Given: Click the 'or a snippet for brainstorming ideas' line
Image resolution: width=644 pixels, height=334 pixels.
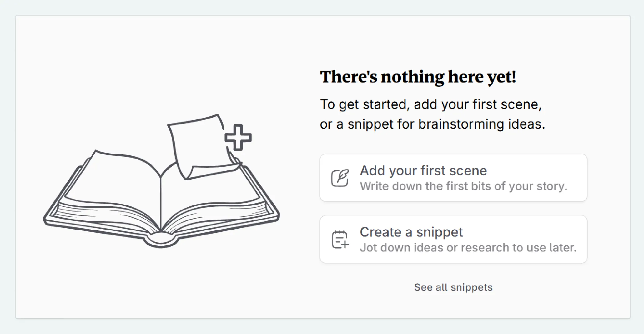Looking at the screenshot, I should point(432,124).
